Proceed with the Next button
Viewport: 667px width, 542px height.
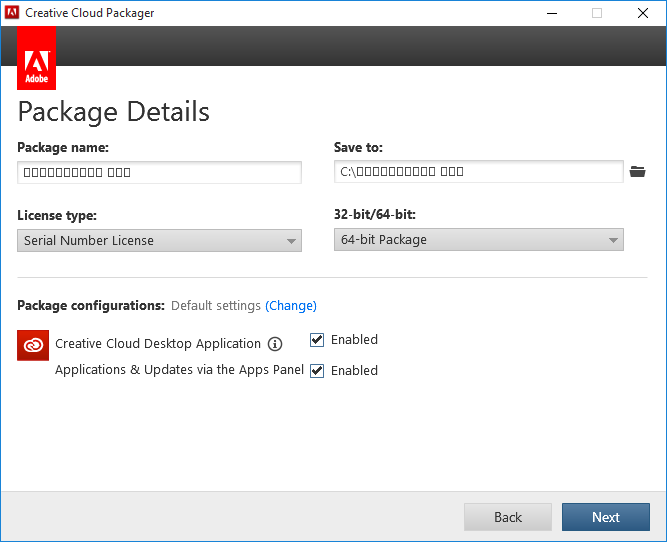point(605,517)
